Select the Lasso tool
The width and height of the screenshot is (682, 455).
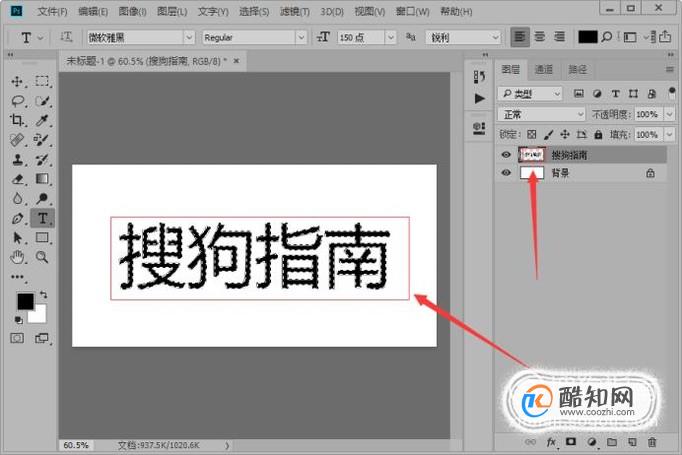click(x=17, y=101)
